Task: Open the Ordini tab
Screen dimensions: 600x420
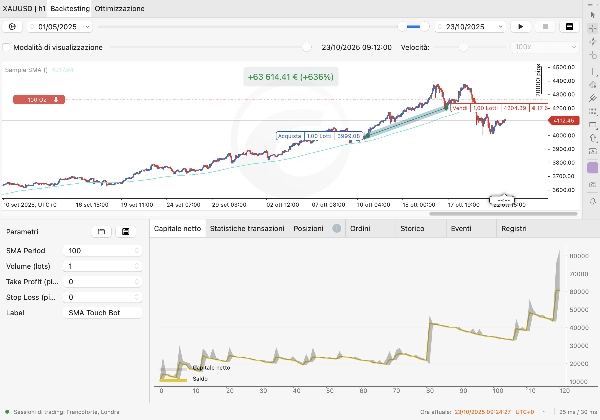Action: [x=360, y=229]
